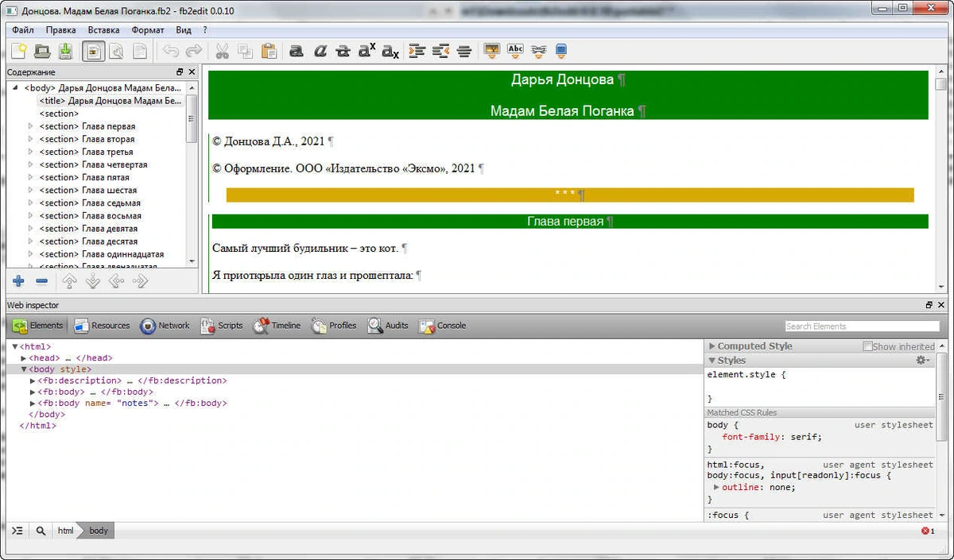Expand the Computed Style section

tap(712, 346)
